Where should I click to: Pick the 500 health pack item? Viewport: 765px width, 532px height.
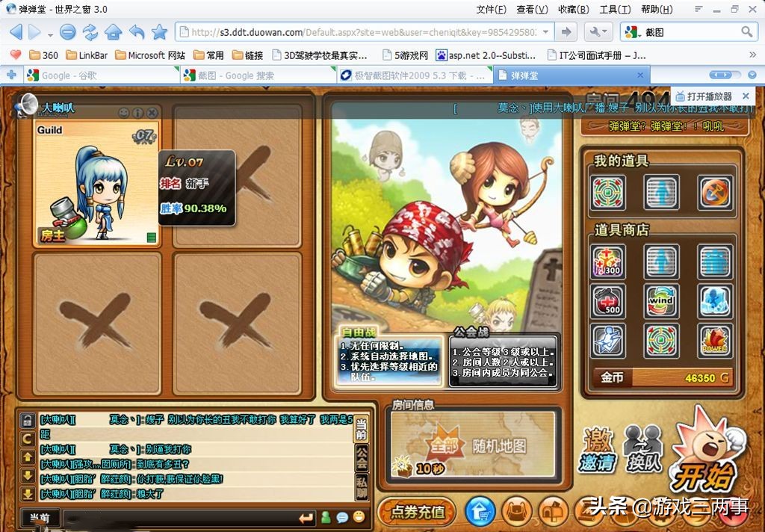click(x=607, y=300)
